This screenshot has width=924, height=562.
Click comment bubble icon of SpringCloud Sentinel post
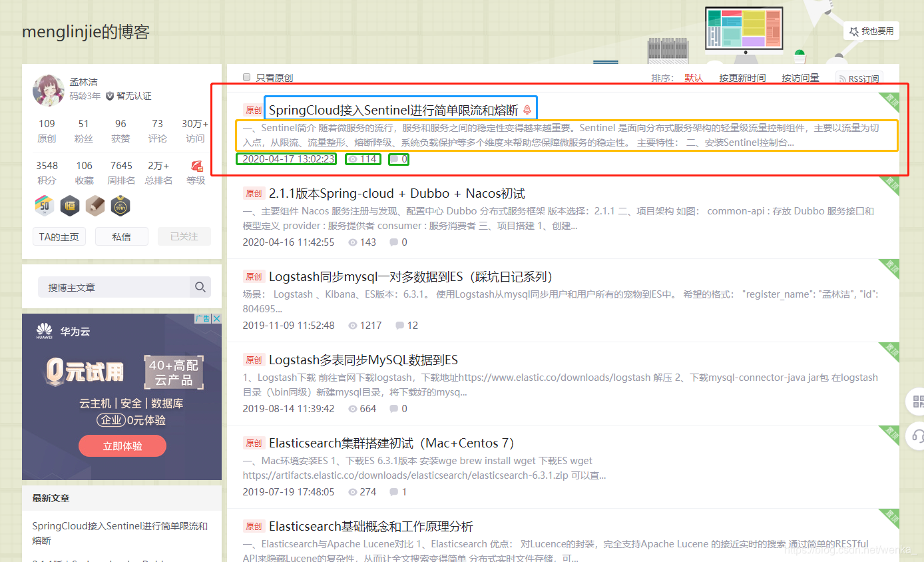[395, 159]
